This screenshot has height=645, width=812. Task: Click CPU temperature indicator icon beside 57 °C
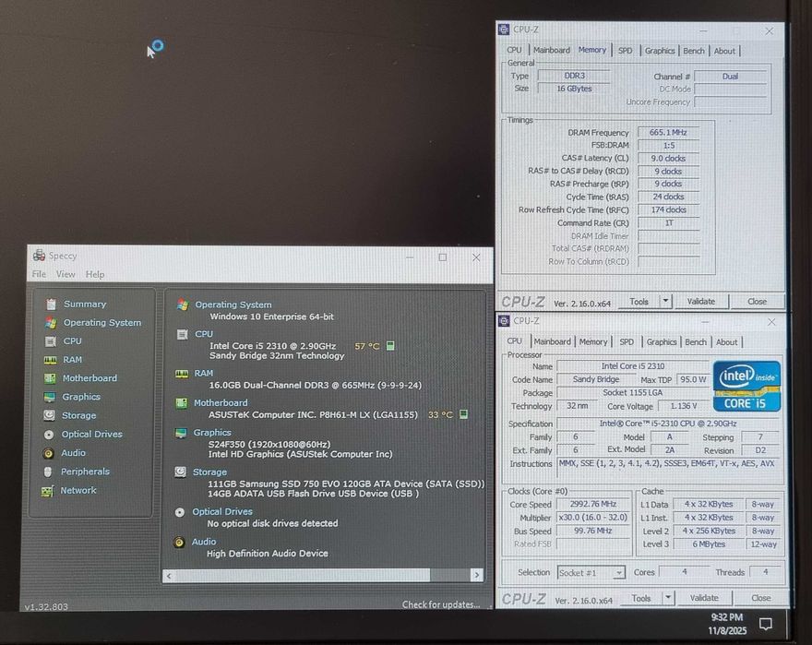click(390, 345)
